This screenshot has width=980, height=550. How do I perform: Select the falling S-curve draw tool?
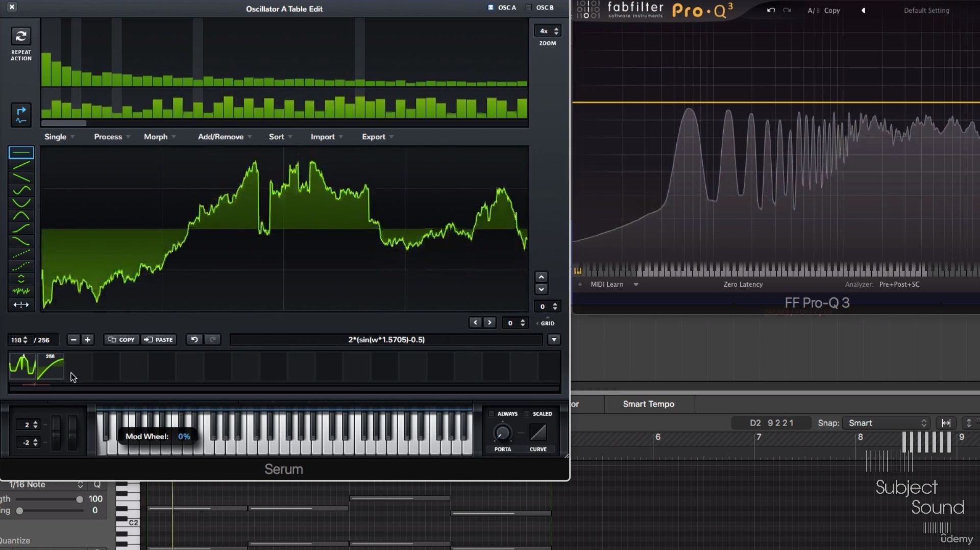coord(21,241)
